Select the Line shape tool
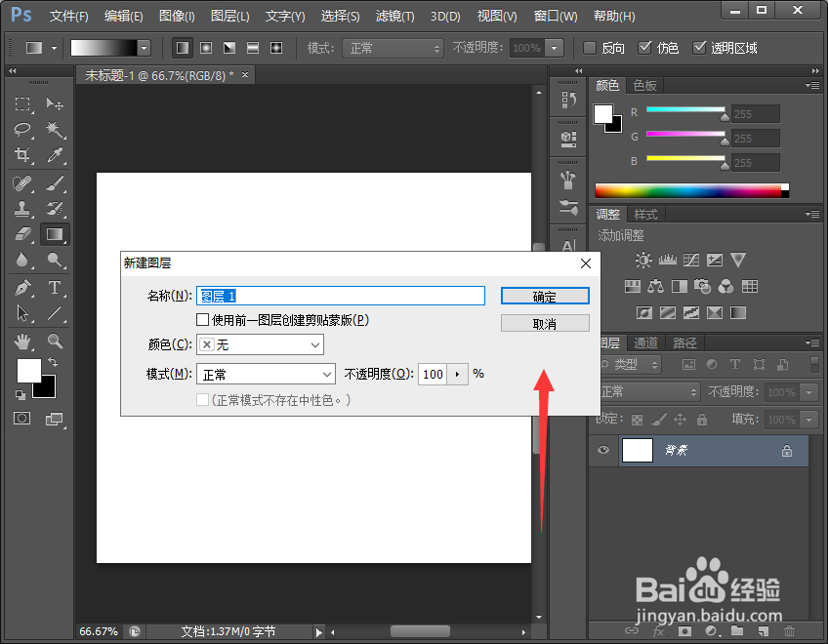This screenshot has height=644, width=828. [55, 313]
